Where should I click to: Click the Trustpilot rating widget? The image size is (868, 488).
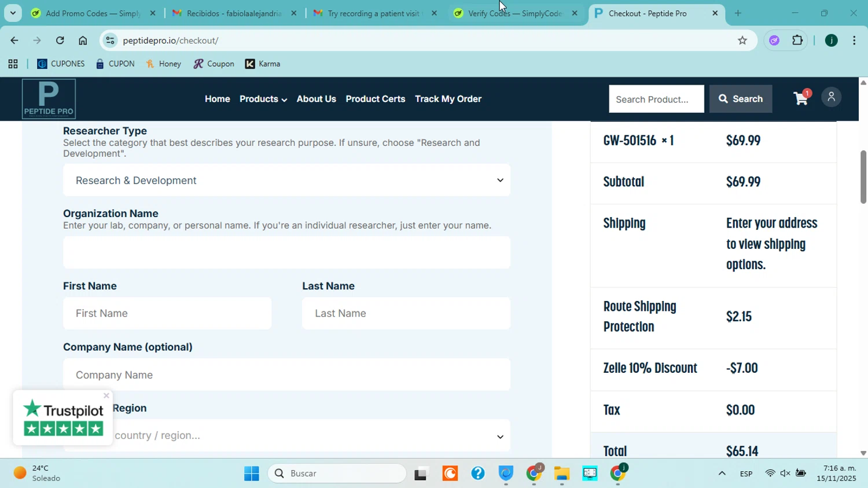[63, 418]
